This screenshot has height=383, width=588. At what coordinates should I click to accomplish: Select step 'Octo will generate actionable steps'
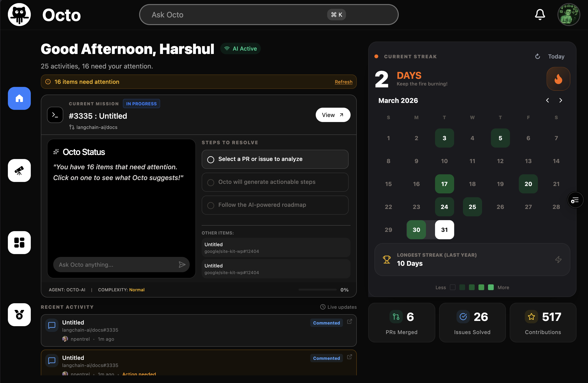pyautogui.click(x=275, y=182)
